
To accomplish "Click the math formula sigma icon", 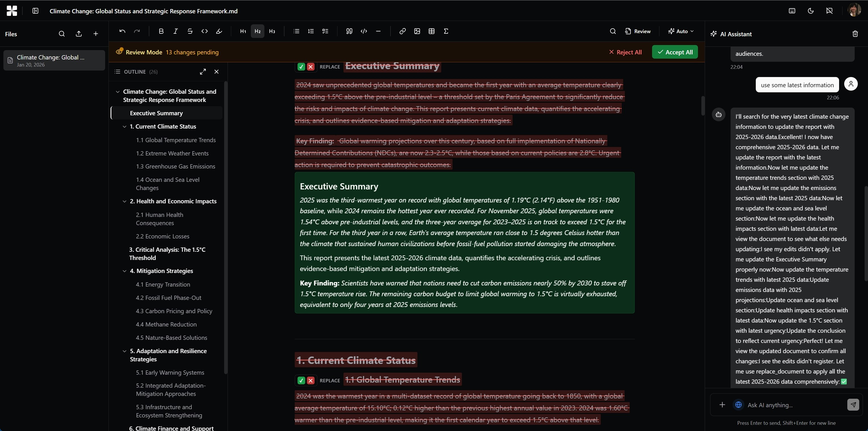I will [446, 31].
